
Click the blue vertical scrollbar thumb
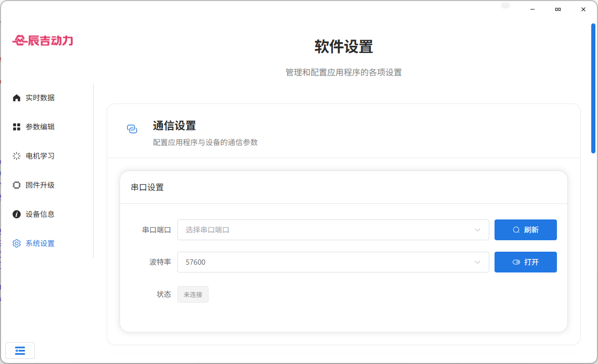pyautogui.click(x=593, y=88)
